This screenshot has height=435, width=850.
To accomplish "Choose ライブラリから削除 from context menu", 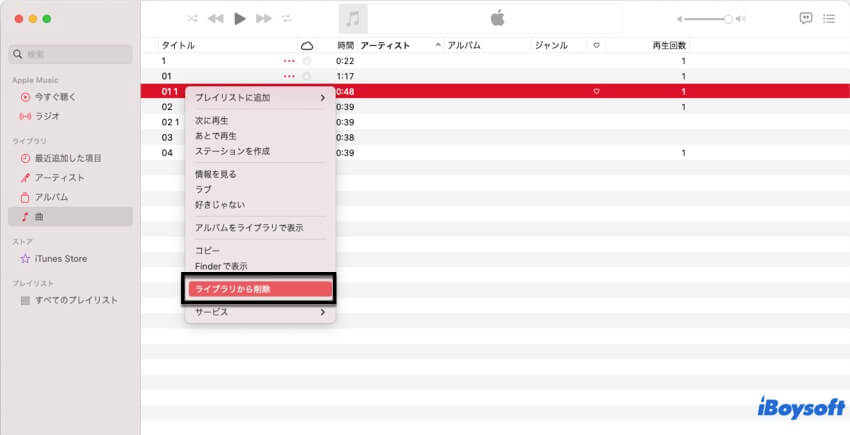I will point(260,289).
